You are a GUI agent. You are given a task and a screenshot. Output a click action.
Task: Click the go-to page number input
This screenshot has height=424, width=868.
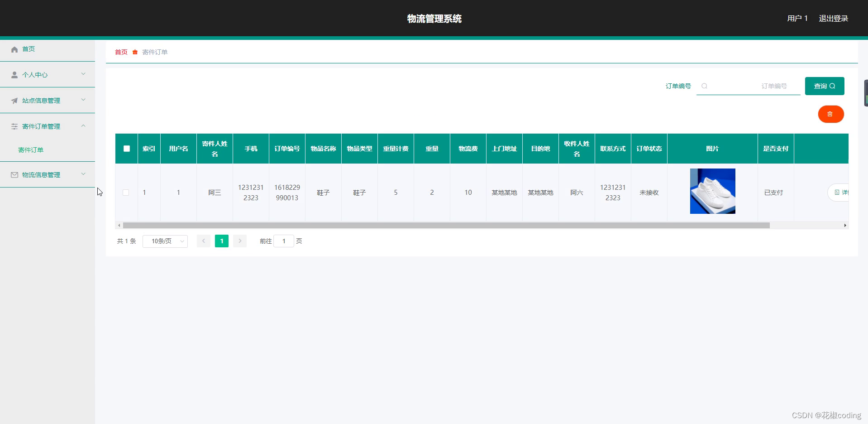tap(284, 241)
